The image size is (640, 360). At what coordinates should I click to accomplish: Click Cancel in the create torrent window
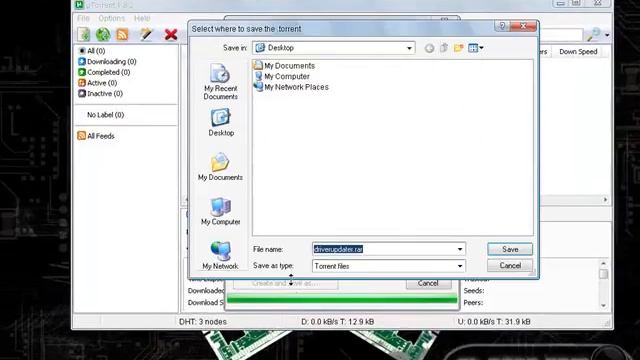pyautogui.click(x=428, y=284)
